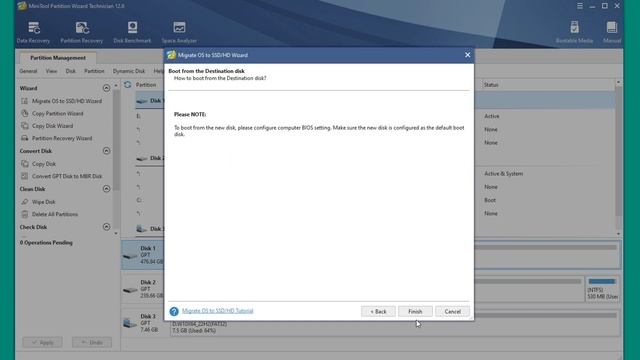Click Finish to complete migration wizard
The width and height of the screenshot is (640, 360).
coord(415,311)
